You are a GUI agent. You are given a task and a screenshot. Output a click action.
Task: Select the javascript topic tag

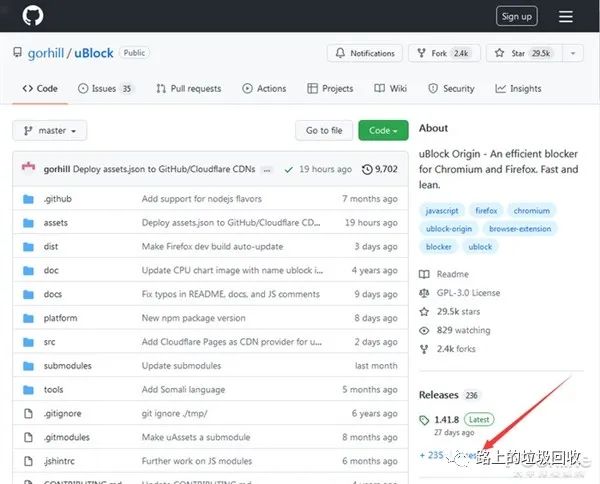[442, 211]
